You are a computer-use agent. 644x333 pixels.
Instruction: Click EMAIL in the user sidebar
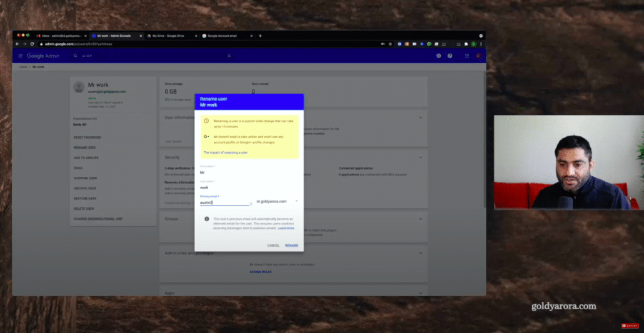[78, 168]
